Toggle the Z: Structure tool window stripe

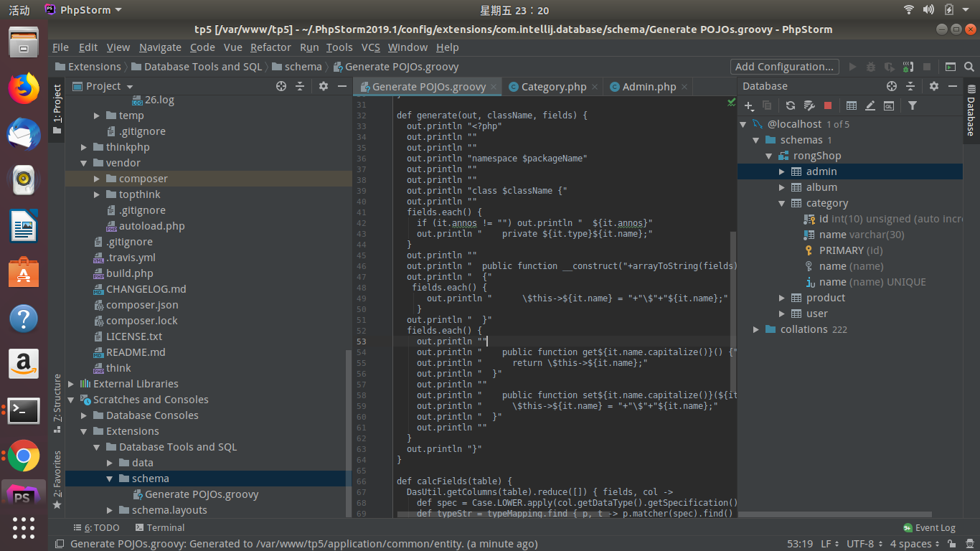pos(57,403)
